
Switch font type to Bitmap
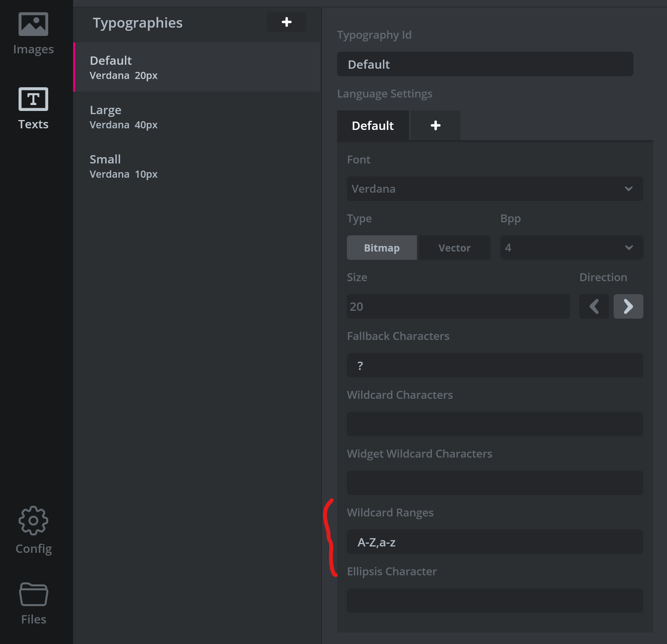point(381,248)
